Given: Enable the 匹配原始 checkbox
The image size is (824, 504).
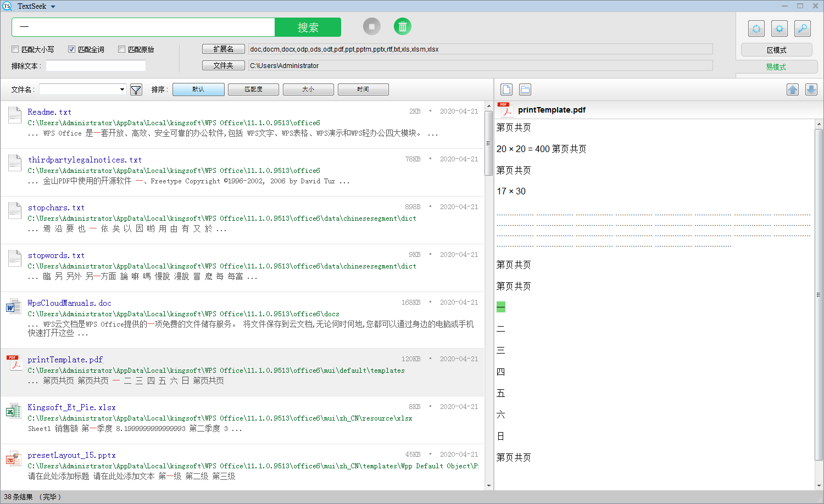Looking at the screenshot, I should pos(121,49).
